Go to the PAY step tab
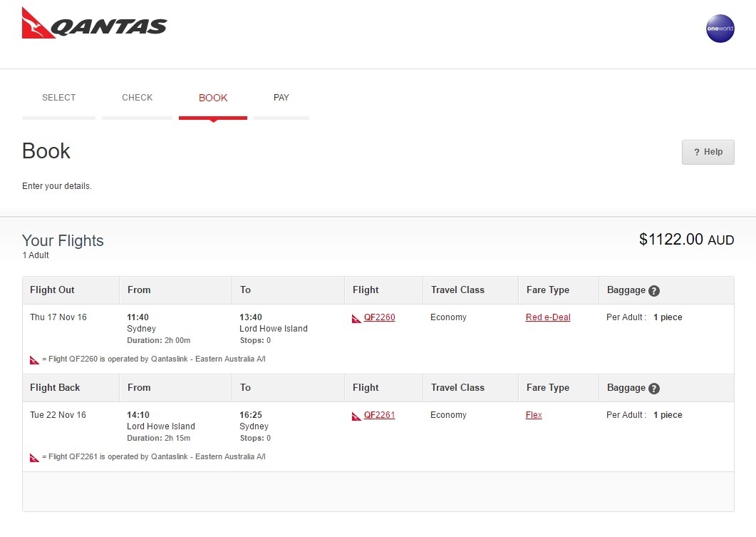Viewport: 756px width, 537px height. [x=281, y=98]
